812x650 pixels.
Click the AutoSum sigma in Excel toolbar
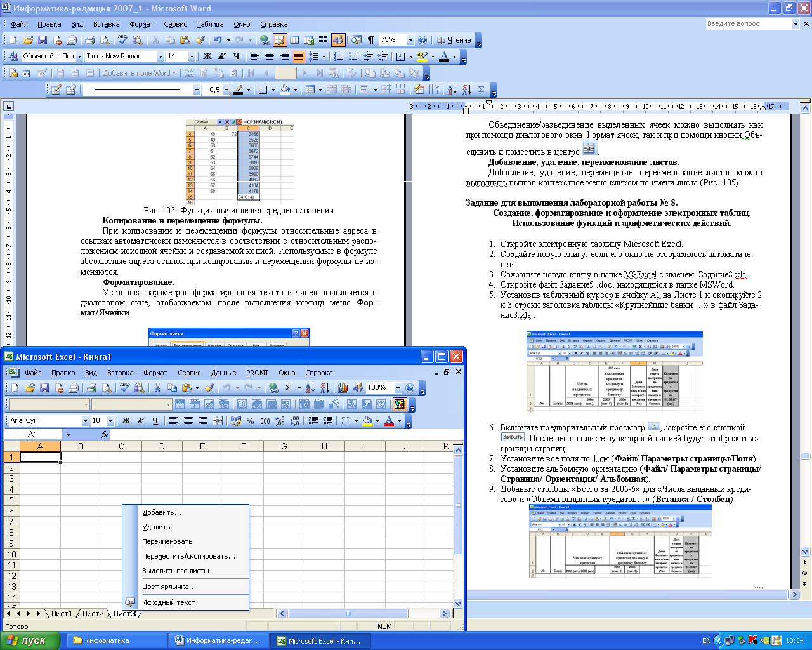pyautogui.click(x=289, y=388)
